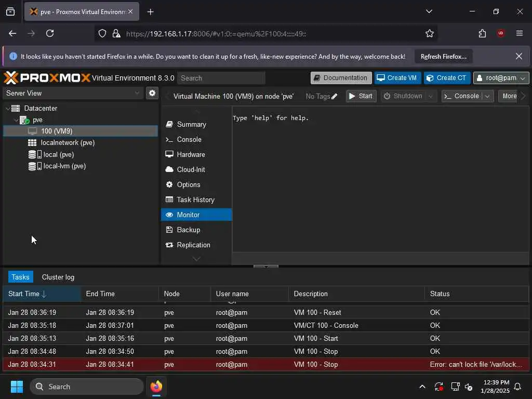Open a new browser tab
Screen dimensions: 532x399
(150, 12)
